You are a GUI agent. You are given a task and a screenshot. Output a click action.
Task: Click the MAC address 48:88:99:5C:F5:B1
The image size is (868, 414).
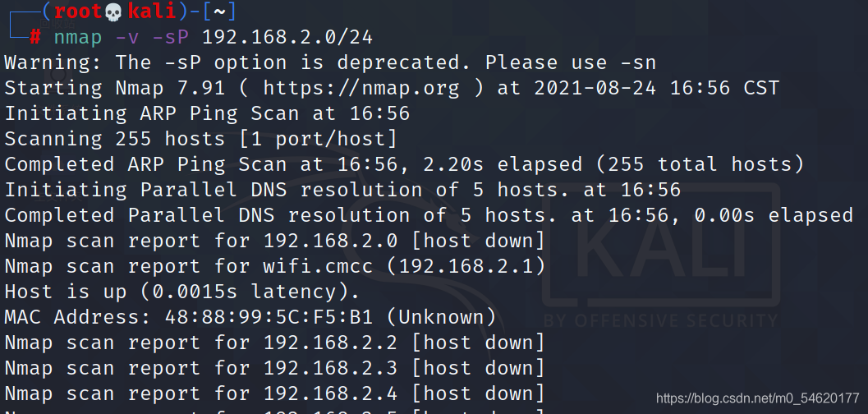coord(269,317)
